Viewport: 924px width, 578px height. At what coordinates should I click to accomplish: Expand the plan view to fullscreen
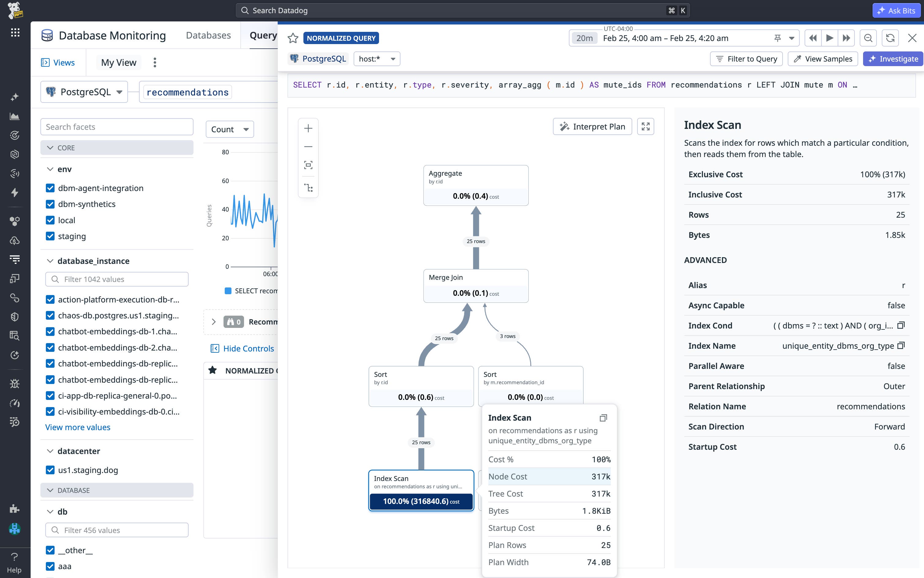coord(645,126)
